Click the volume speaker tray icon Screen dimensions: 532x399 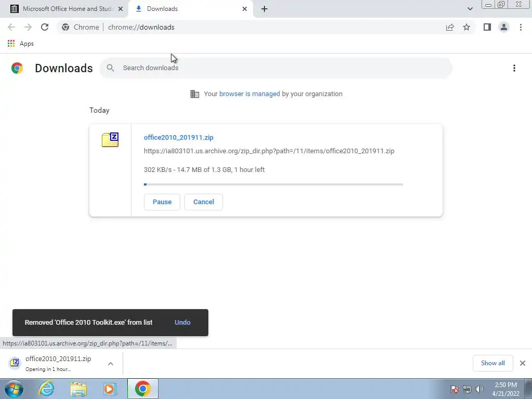(480, 389)
